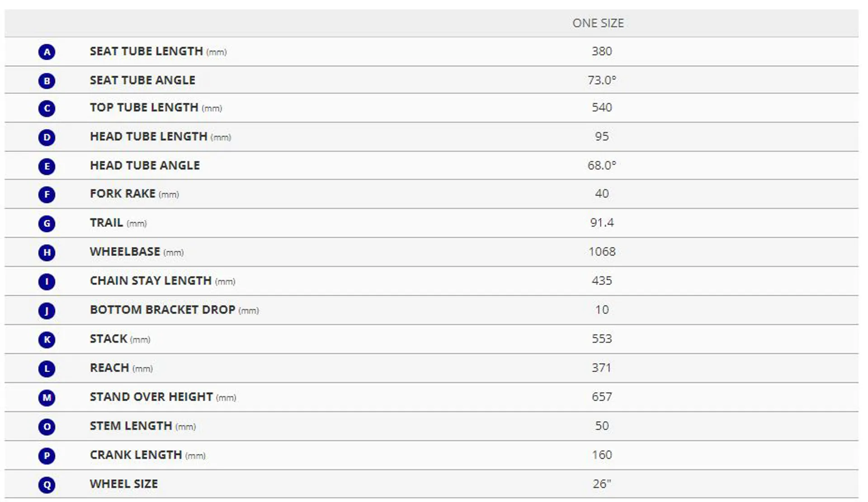Click the ONE SIZE column header
The width and height of the screenshot is (868, 502).
[598, 23]
